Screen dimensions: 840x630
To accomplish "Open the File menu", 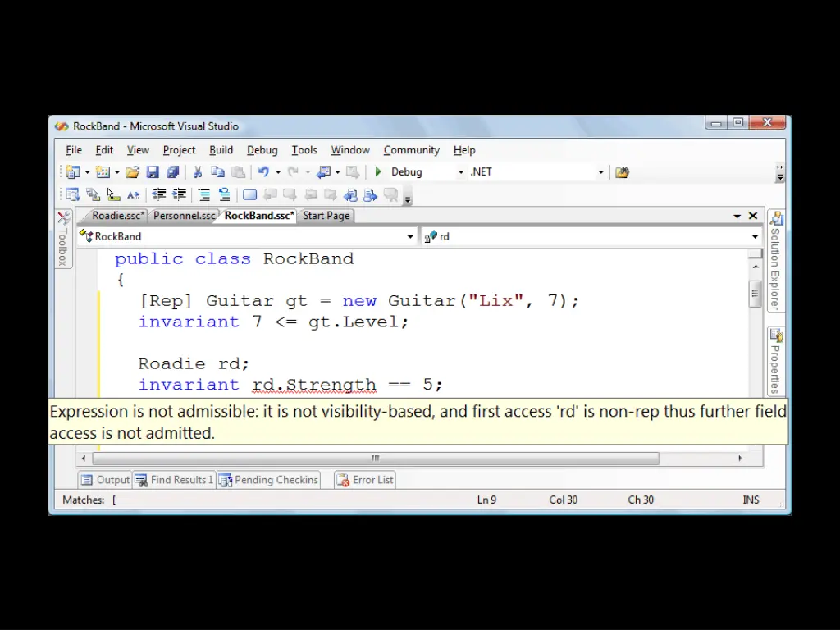I will (74, 150).
